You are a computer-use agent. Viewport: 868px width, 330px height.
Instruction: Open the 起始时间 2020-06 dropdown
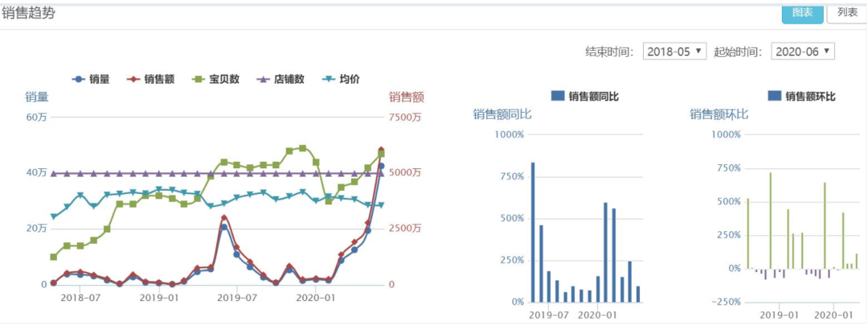(x=803, y=52)
